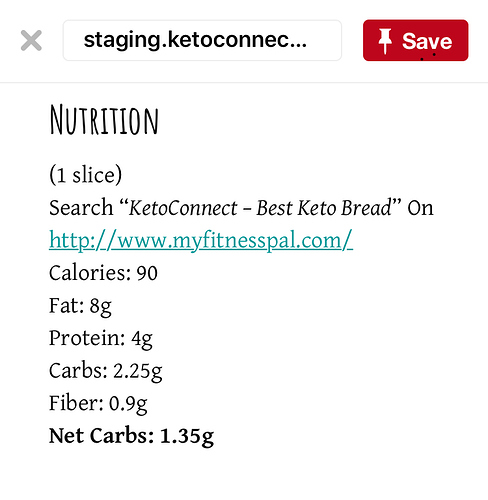Click the "(1 slice)" serving size text
The height and width of the screenshot is (500, 488).
(x=85, y=175)
